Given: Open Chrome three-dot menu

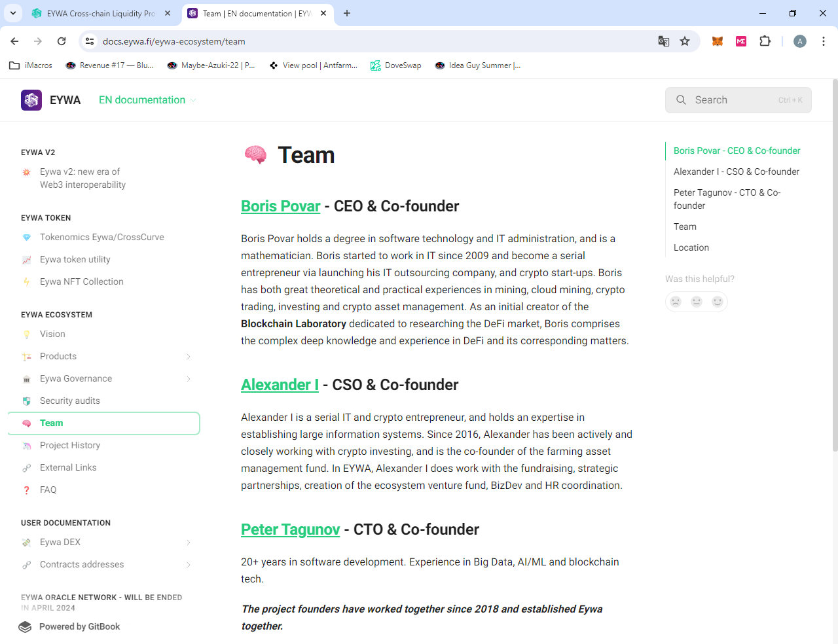Looking at the screenshot, I should click(x=824, y=41).
